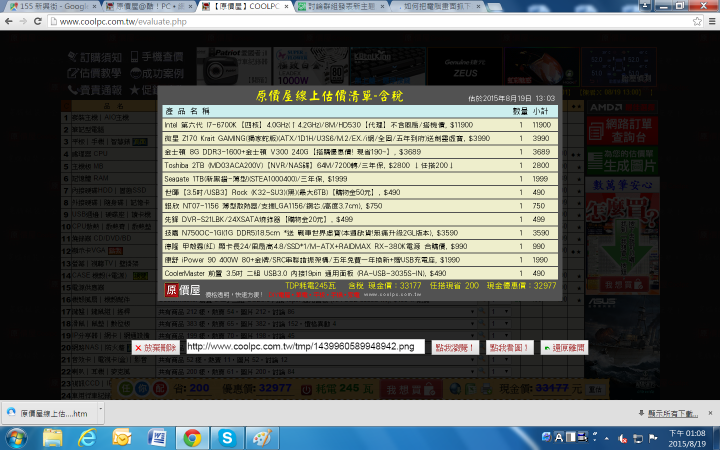The height and width of the screenshot is (450, 720).
Task: Open the downloaded 原價屋線上估 htm file
Action: pos(51,413)
